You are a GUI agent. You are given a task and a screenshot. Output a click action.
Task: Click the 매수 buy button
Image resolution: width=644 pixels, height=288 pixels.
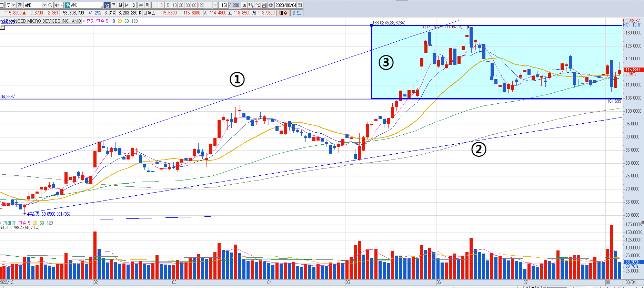283,13
